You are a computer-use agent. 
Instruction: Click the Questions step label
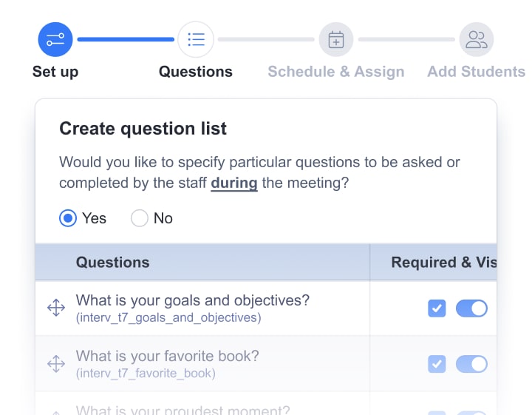[196, 72]
